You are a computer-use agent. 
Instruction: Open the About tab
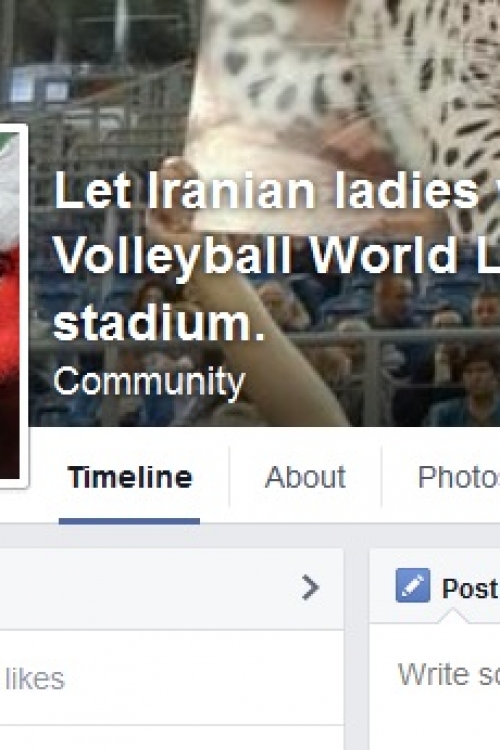click(305, 477)
